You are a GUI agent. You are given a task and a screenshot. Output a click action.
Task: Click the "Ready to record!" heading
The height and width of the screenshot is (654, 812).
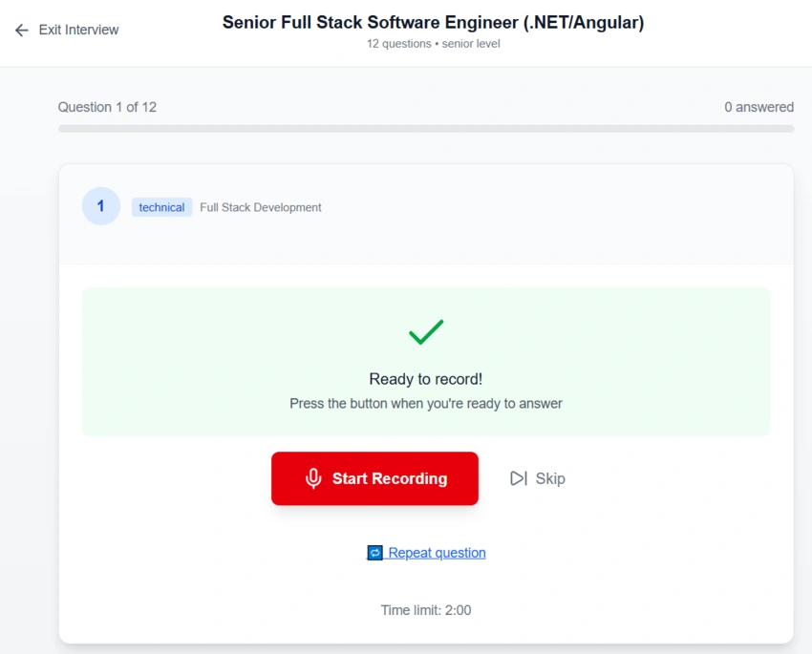coord(426,379)
